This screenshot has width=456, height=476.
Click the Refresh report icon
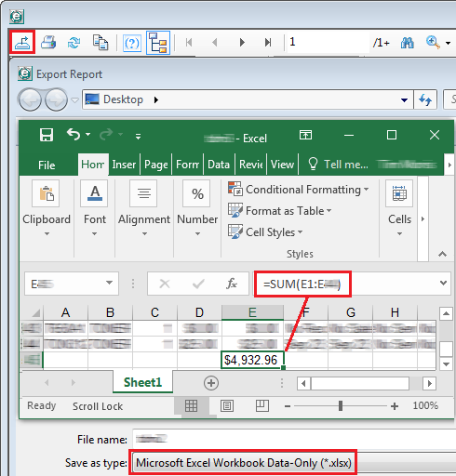74,42
